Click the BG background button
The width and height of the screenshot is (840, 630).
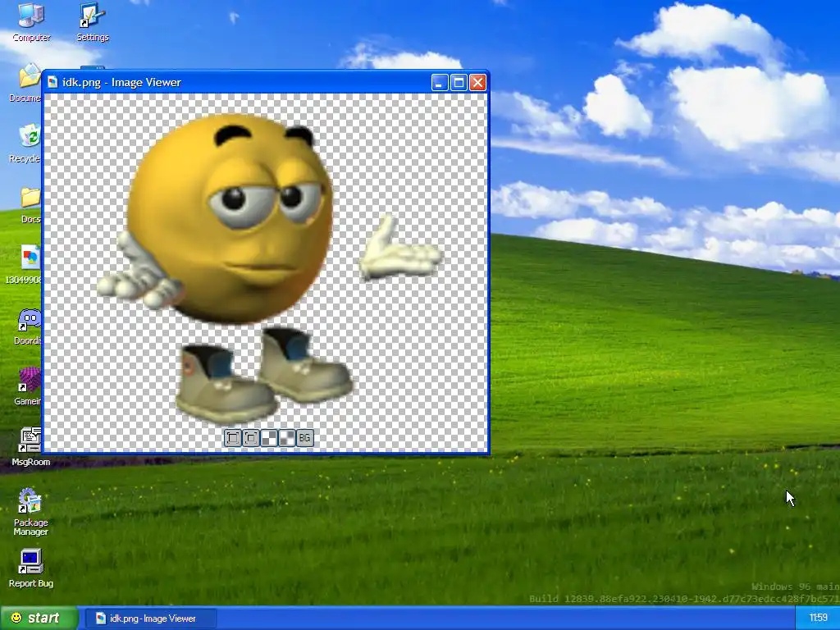click(305, 438)
